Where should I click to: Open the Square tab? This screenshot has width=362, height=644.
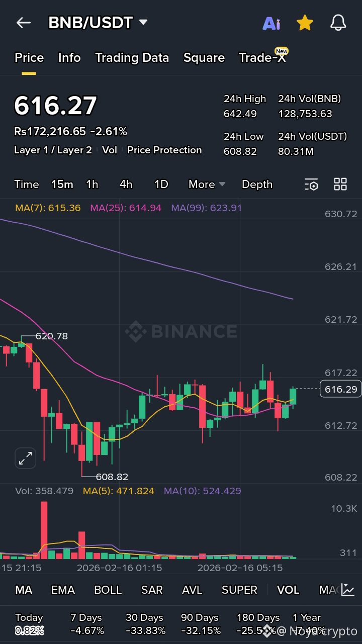pyautogui.click(x=204, y=58)
